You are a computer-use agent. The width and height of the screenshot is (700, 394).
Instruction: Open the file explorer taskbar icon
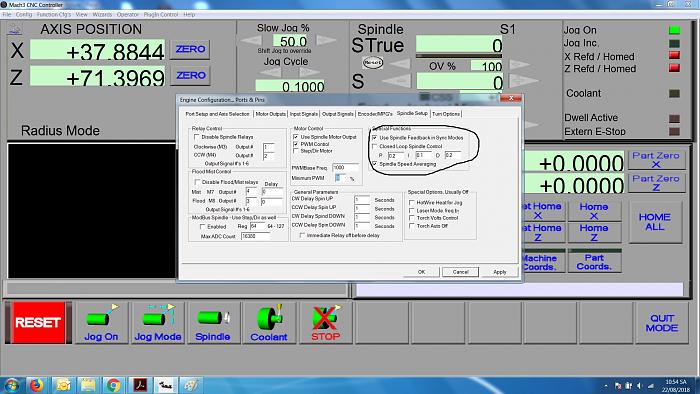[x=88, y=385]
